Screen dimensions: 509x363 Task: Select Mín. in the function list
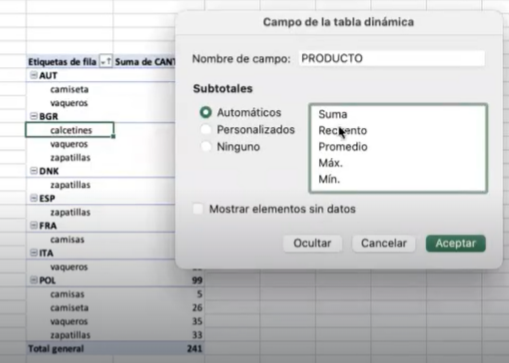(329, 179)
